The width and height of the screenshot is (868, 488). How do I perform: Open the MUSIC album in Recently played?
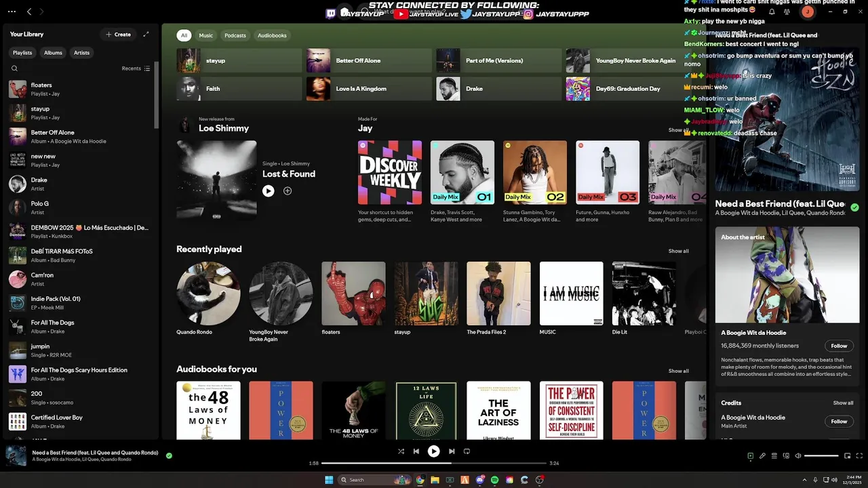pos(571,299)
